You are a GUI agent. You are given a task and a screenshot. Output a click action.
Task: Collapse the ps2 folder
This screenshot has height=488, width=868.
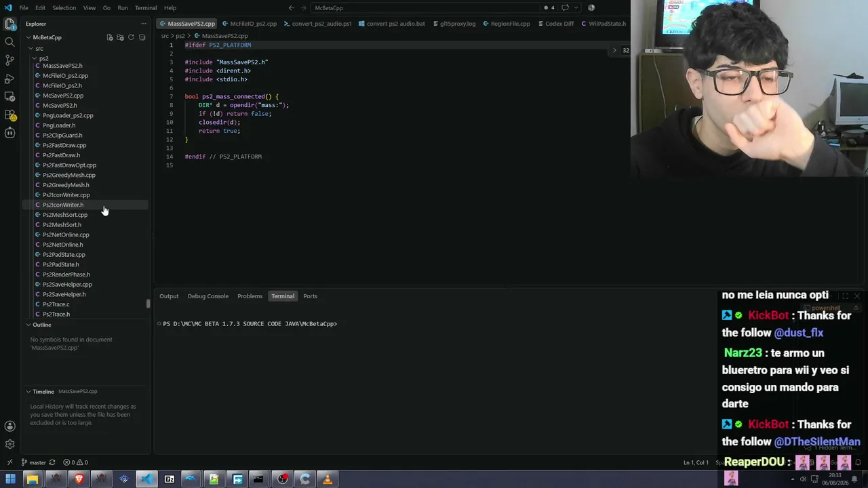pos(35,58)
